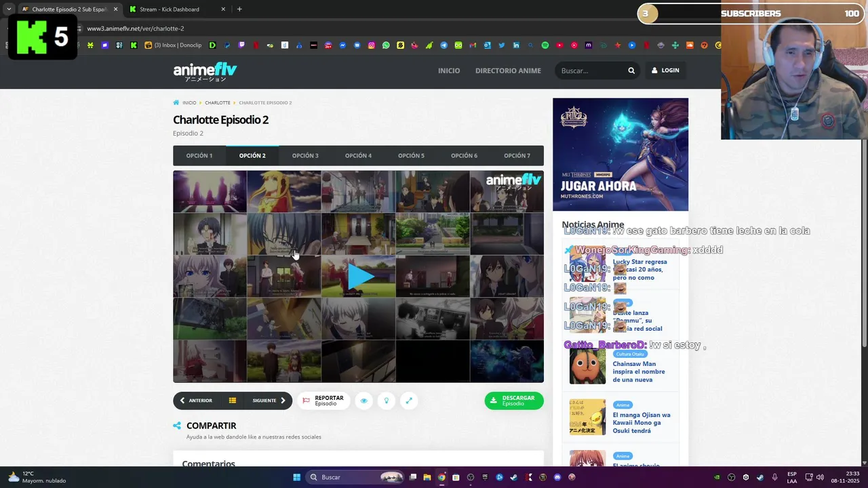Open Discord from the taskbar
The width and height of the screenshot is (868, 488).
[557, 477]
